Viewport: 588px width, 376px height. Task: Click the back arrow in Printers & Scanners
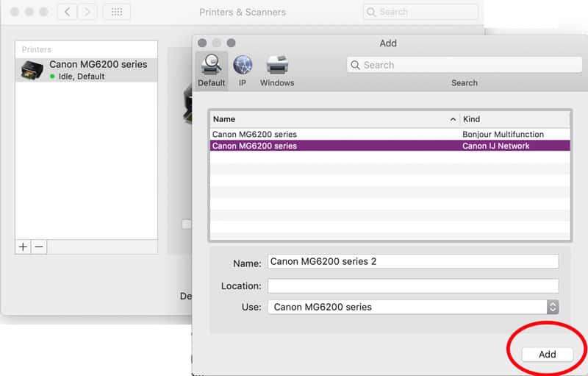[68, 12]
